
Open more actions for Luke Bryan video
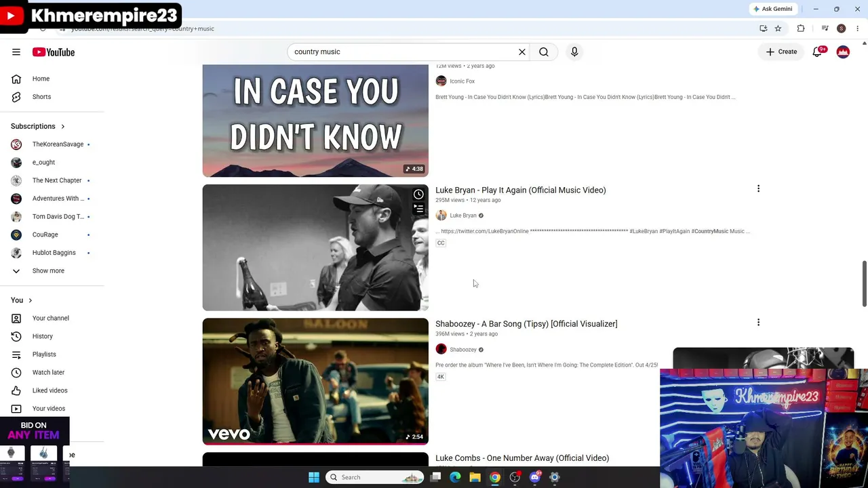click(758, 189)
